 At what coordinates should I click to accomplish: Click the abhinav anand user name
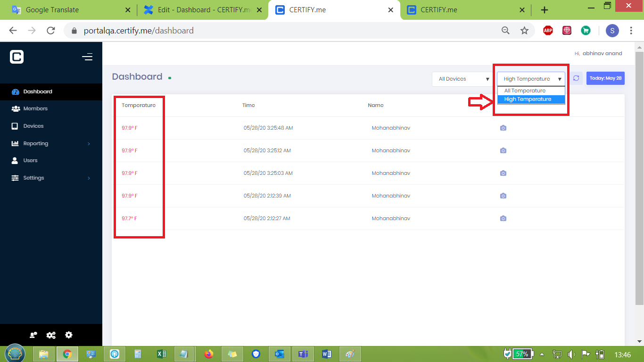[x=602, y=53]
